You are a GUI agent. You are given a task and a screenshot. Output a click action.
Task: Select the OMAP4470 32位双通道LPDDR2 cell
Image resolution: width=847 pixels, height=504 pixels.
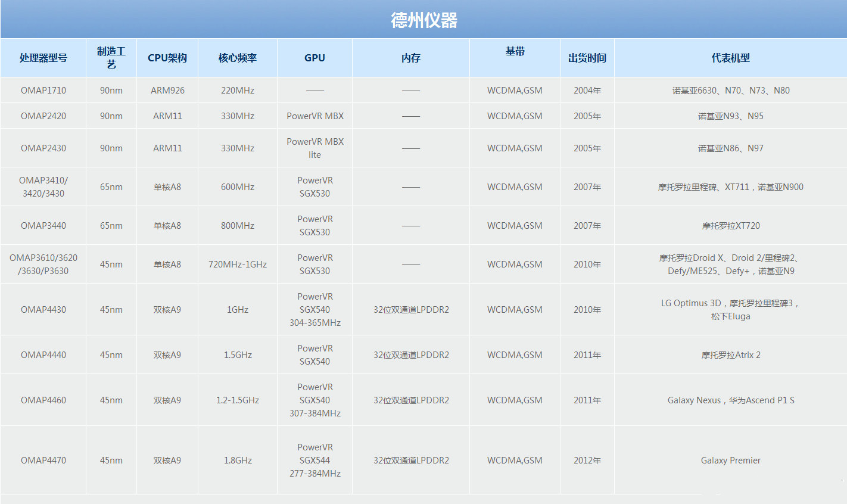point(411,461)
